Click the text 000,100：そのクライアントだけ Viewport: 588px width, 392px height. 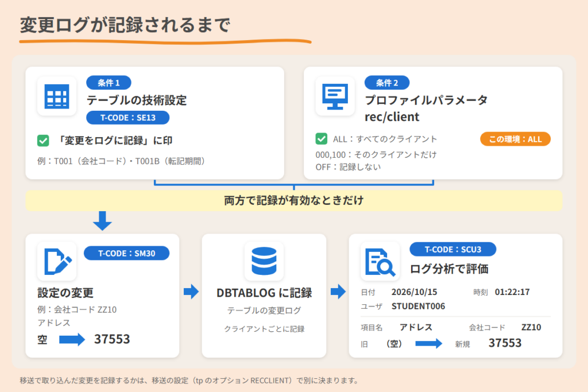click(x=376, y=155)
